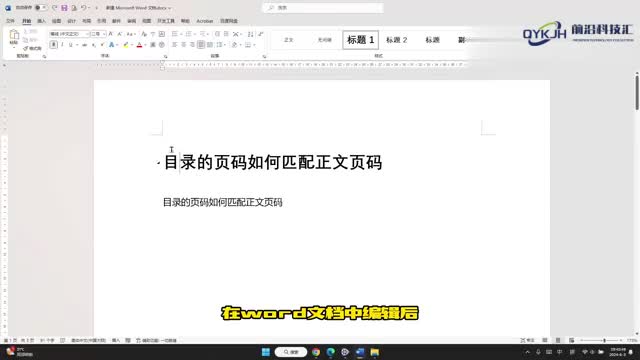This screenshot has width=640, height=360.
Task: Toggle show paragraph marks
Action: point(260,34)
